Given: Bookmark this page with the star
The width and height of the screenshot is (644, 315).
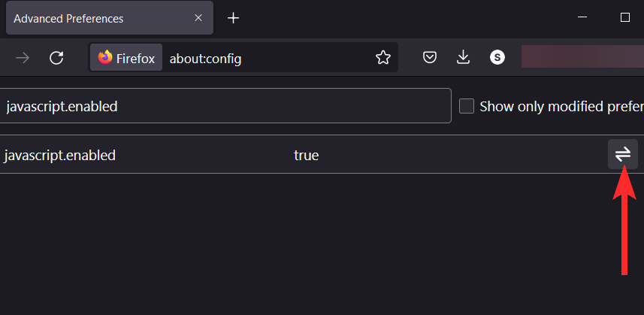Looking at the screenshot, I should 383,58.
